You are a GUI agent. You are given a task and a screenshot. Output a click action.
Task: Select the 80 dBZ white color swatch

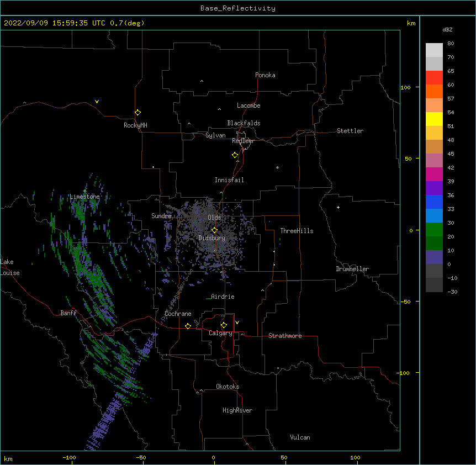coord(434,50)
